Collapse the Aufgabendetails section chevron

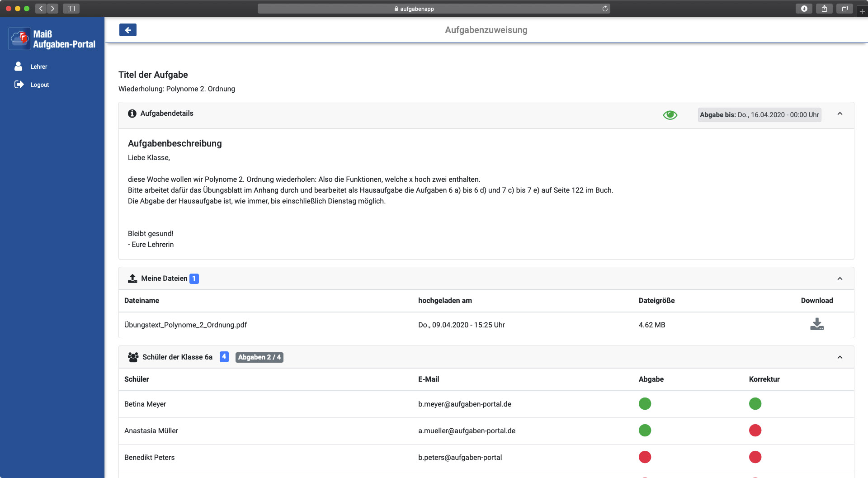[x=840, y=114]
